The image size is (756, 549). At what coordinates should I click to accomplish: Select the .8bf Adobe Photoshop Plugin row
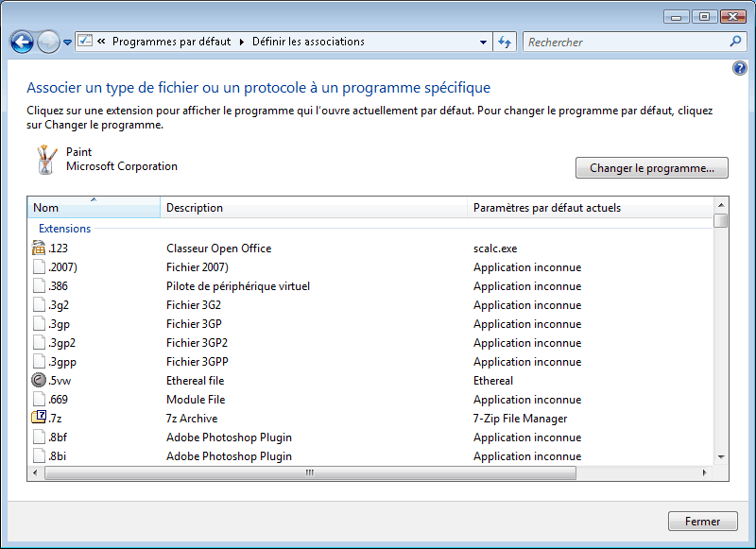click(x=370, y=437)
